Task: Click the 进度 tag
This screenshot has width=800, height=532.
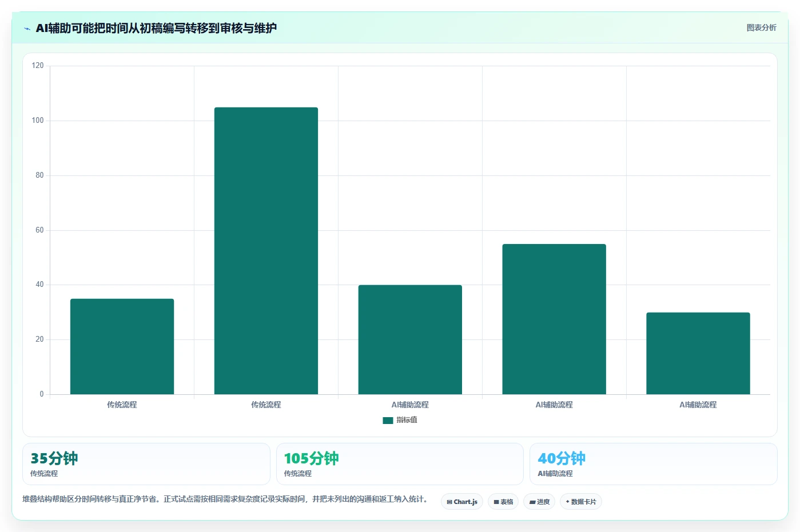Action: tap(539, 502)
